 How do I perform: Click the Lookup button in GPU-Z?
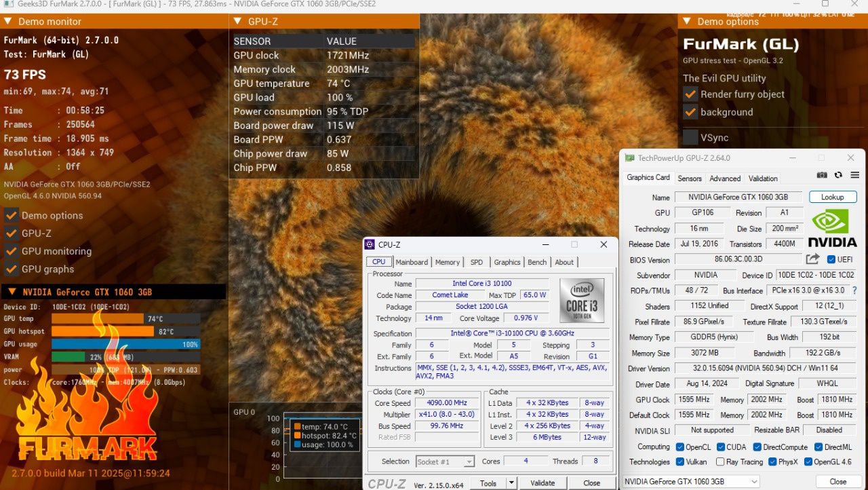point(833,197)
